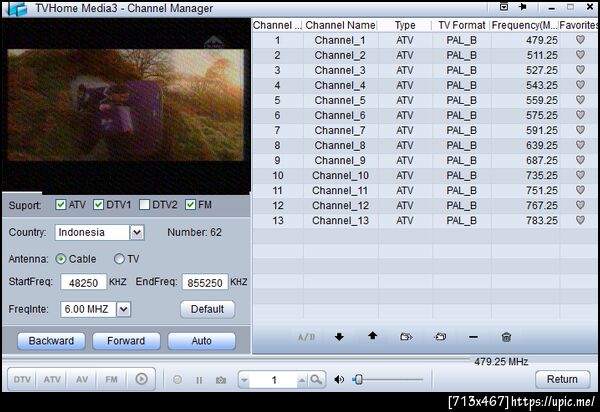Toggle favorite heart for Channel_10
The height and width of the screenshot is (412, 600).
[580, 175]
